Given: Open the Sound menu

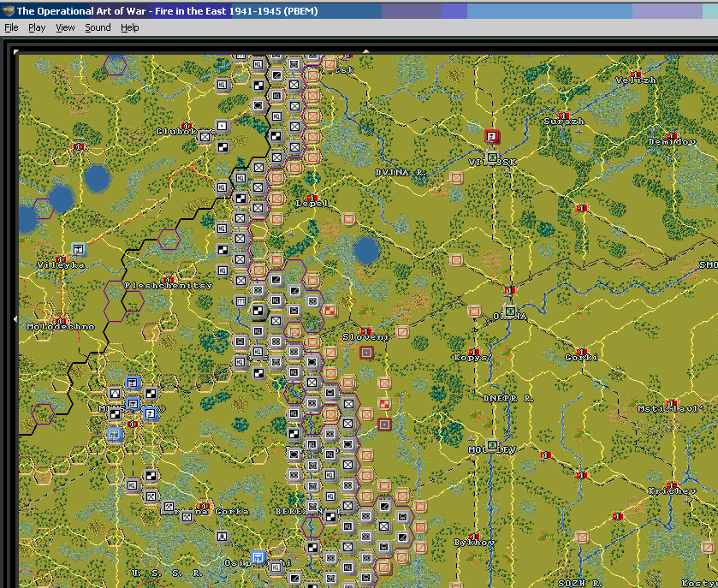Looking at the screenshot, I should pos(98,27).
